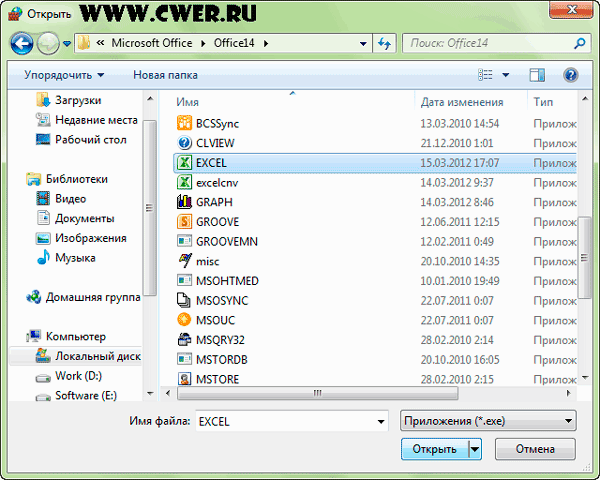Select the EXCEL application file icon
Screen dimensions: 600x480
tap(184, 163)
